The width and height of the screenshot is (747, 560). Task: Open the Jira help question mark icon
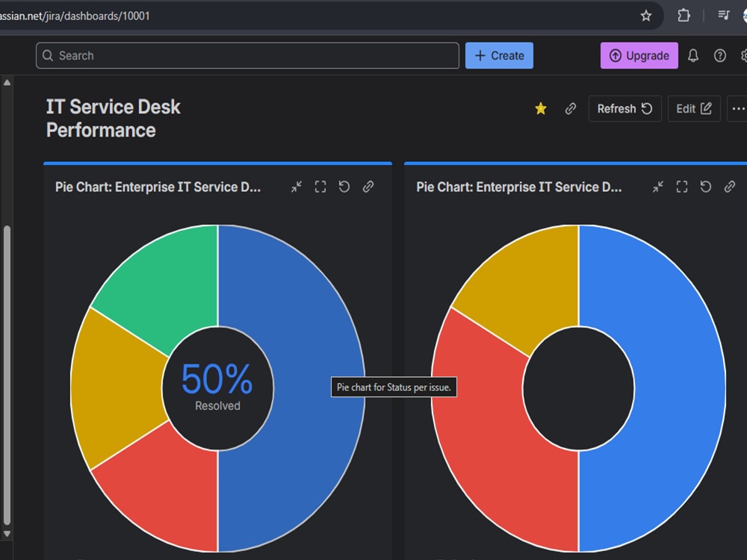[720, 56]
